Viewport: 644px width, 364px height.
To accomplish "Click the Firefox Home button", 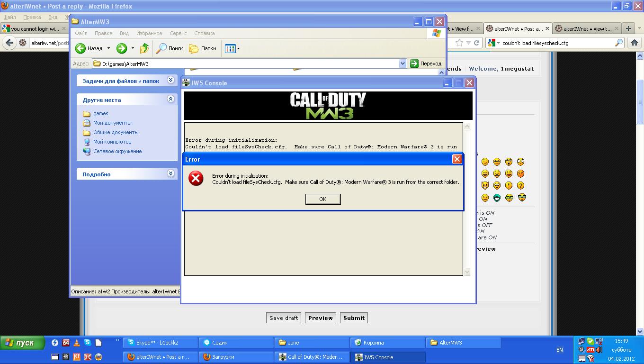I will tap(635, 43).
